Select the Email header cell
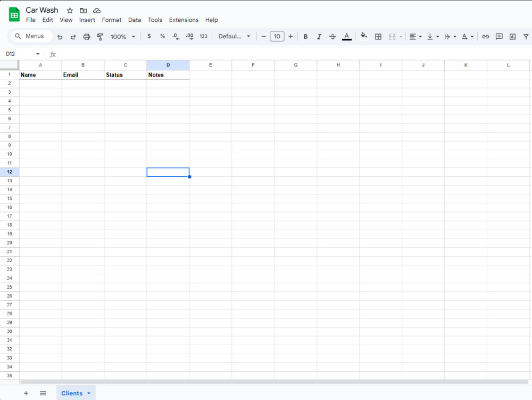532x400 pixels. pyautogui.click(x=83, y=75)
